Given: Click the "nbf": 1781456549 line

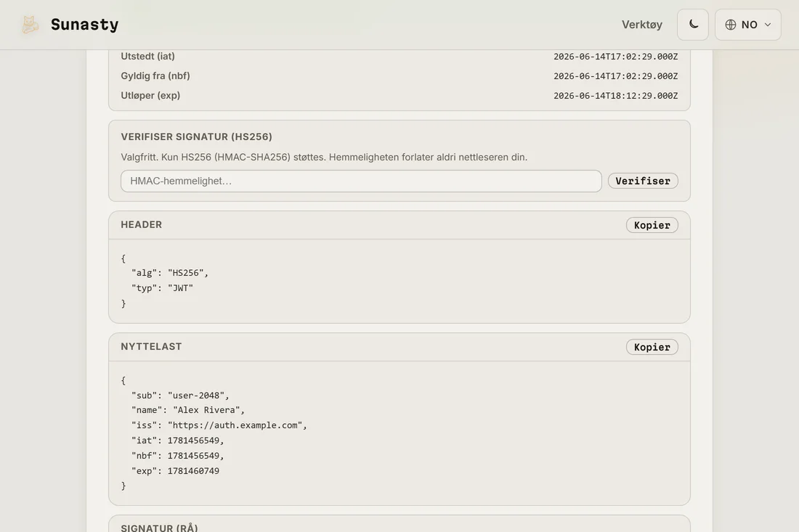Looking at the screenshot, I should (x=177, y=456).
